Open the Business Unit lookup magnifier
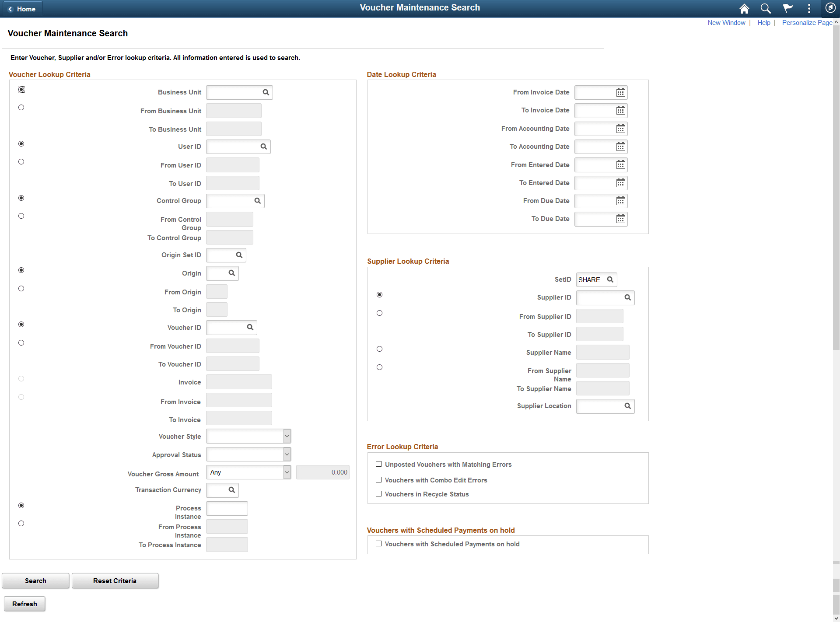 click(266, 92)
